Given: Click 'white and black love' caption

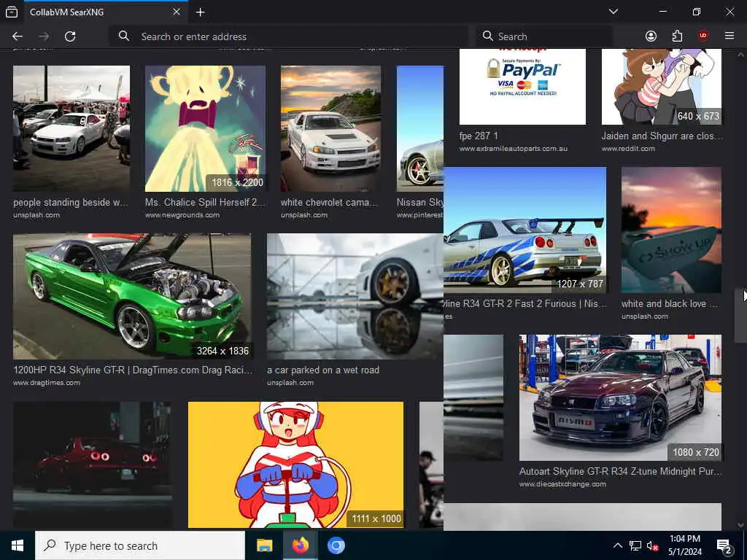Looking at the screenshot, I should pos(670,304).
